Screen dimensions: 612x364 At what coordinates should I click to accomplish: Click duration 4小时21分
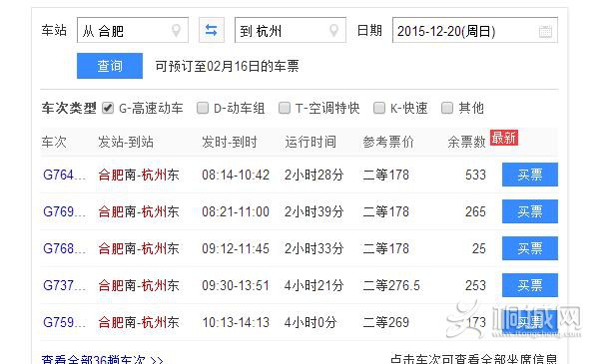314,285
